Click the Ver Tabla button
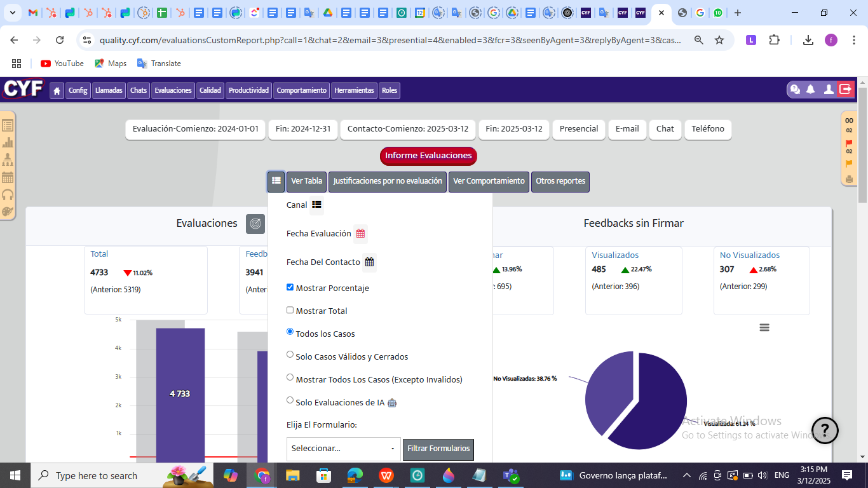This screenshot has width=868, height=488. click(307, 181)
